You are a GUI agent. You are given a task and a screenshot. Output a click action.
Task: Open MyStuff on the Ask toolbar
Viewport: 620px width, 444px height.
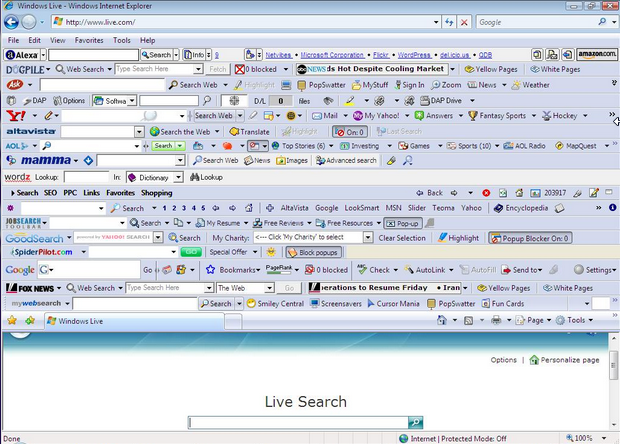click(x=370, y=85)
